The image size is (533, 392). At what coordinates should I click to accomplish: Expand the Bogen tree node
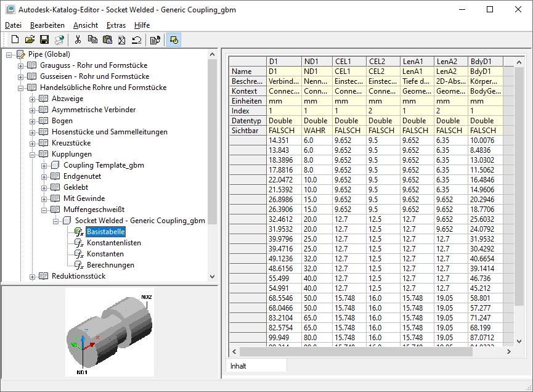pos(33,121)
